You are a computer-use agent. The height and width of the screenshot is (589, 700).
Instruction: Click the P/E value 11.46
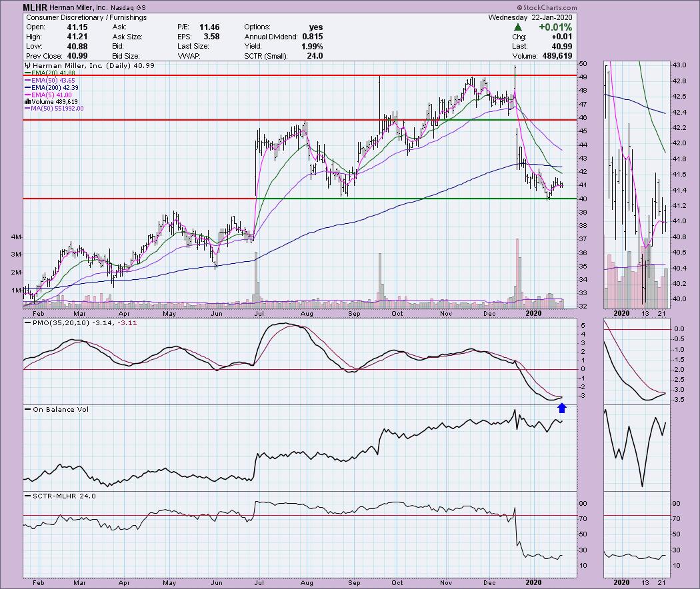[209, 27]
